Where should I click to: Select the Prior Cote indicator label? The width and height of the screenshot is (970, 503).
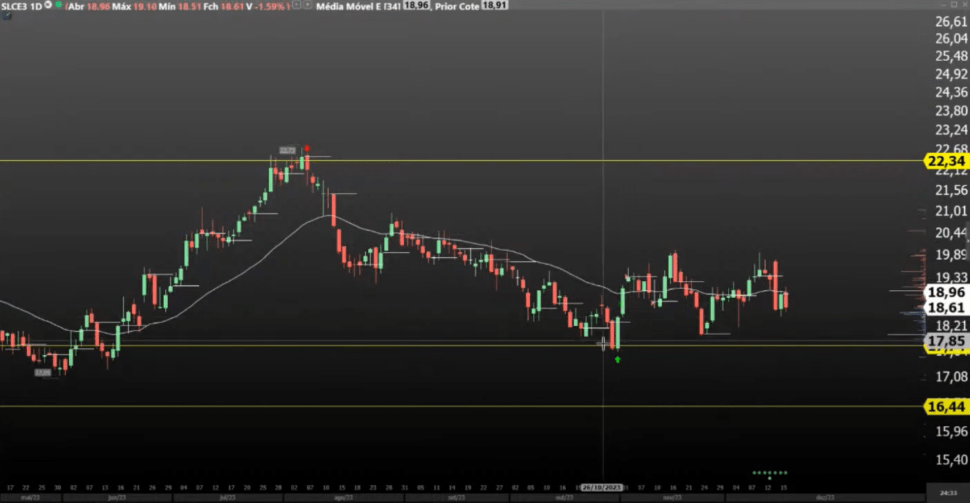451,5
